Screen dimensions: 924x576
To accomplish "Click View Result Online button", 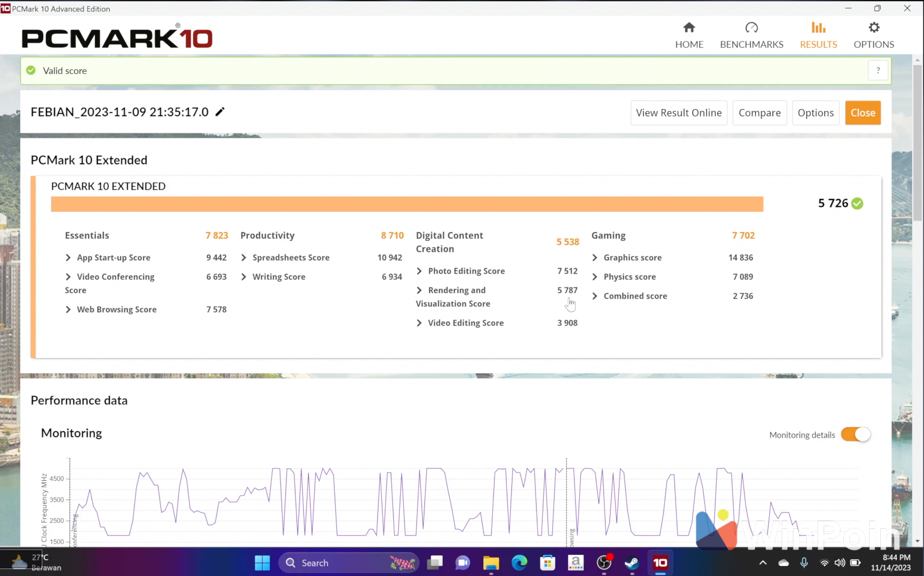I will pyautogui.click(x=678, y=113).
